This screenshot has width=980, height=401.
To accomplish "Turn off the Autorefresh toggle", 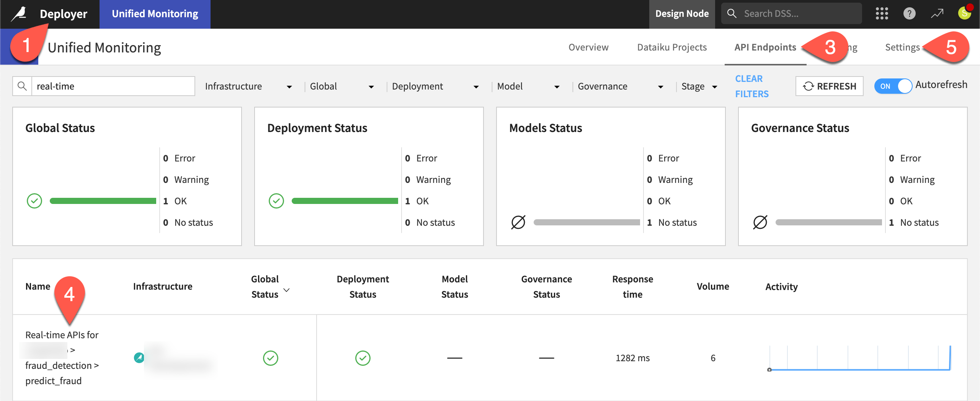I will (893, 86).
